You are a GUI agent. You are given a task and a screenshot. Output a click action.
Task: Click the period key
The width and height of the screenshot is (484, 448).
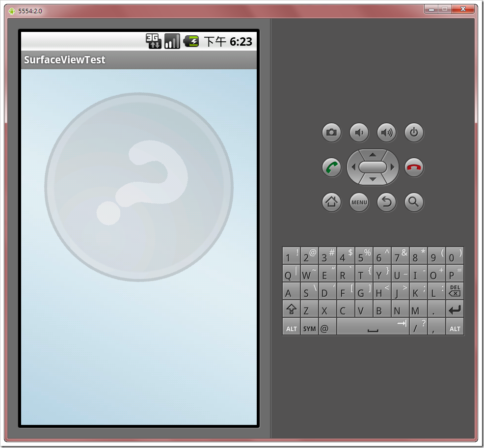[x=436, y=309]
